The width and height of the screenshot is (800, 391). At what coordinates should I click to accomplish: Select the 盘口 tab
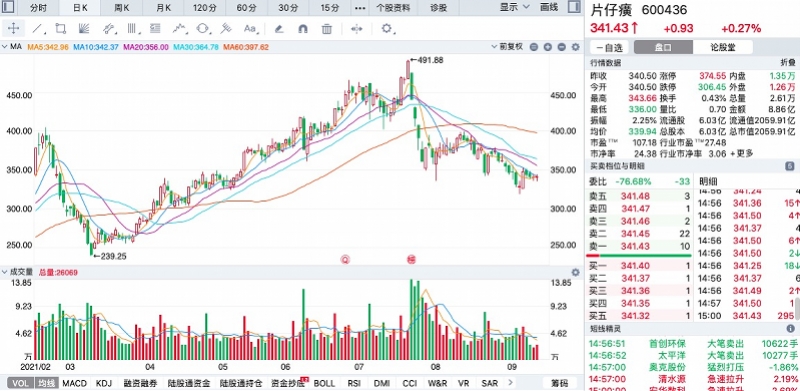[663, 47]
